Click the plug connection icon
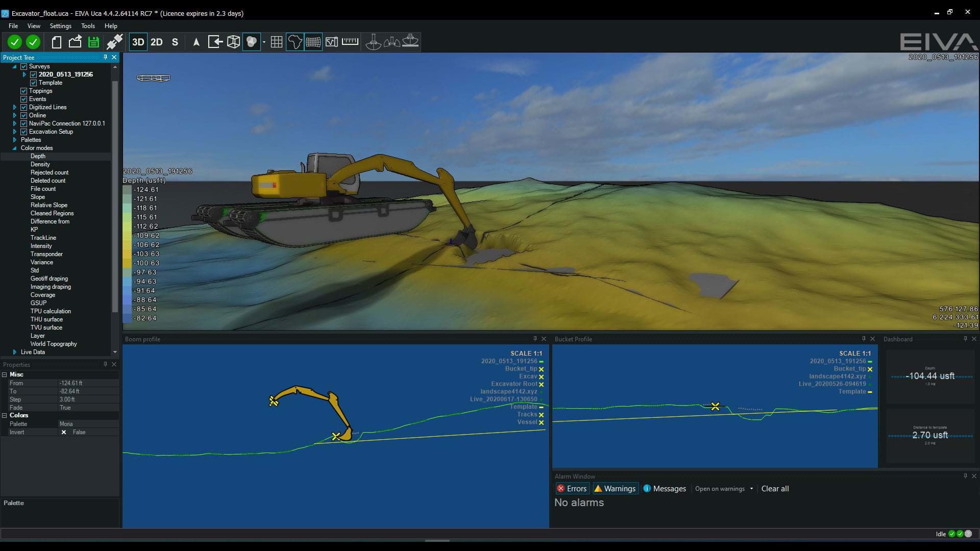This screenshot has width=980, height=551. pos(114,42)
